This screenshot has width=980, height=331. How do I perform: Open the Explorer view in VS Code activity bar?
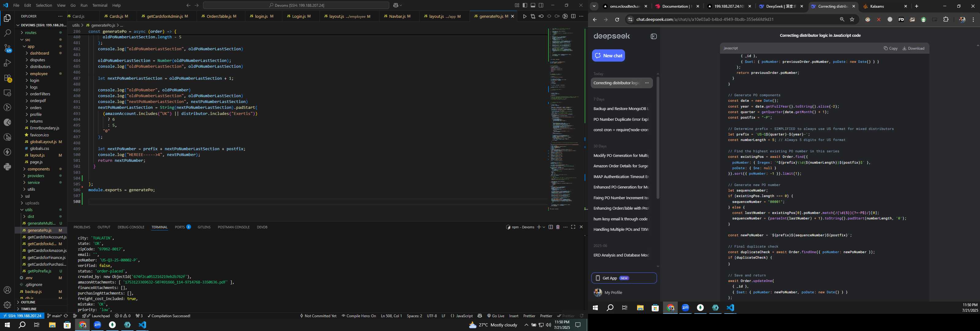coord(7,18)
